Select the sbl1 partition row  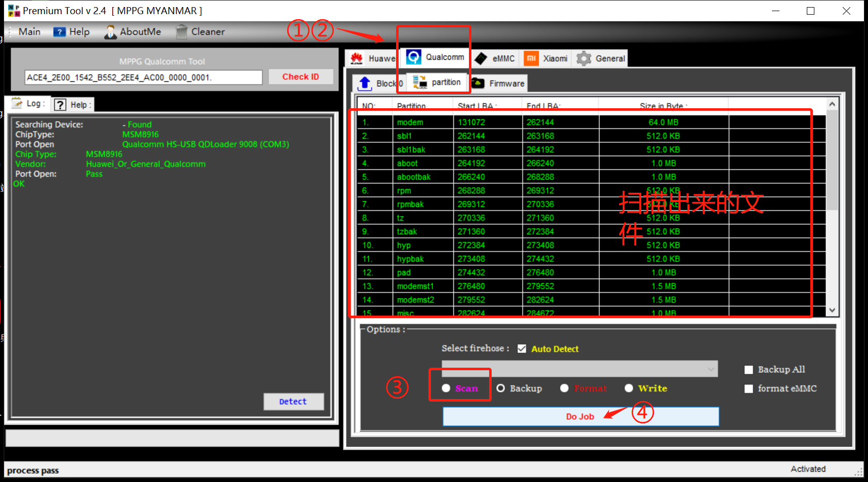[x=591, y=136]
